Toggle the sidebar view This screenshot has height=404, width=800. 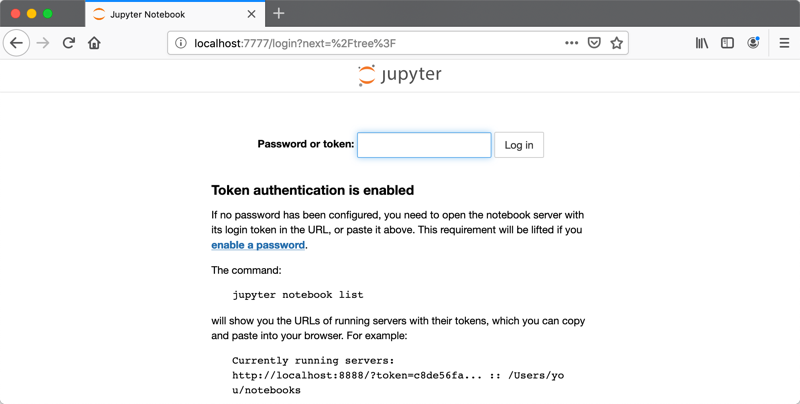pyautogui.click(x=727, y=43)
